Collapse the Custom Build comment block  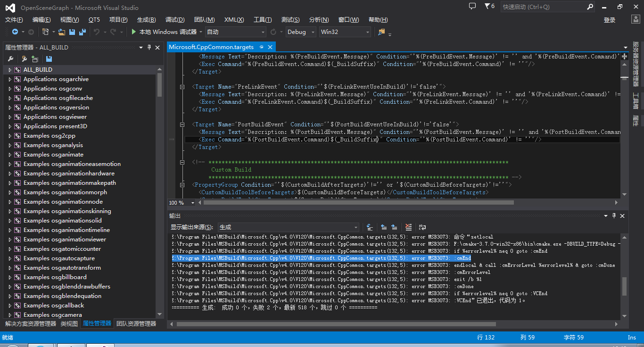click(x=182, y=162)
